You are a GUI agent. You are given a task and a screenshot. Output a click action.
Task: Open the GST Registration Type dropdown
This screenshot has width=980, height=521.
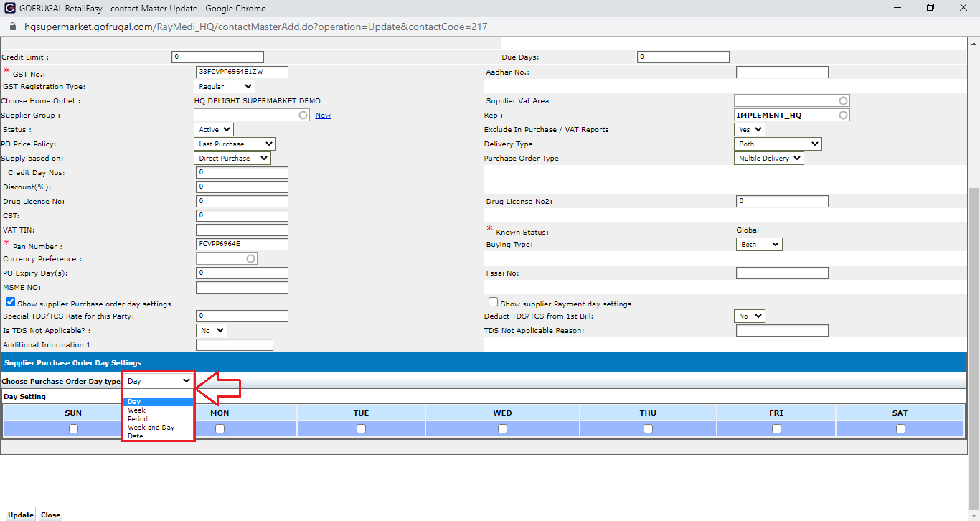click(224, 87)
